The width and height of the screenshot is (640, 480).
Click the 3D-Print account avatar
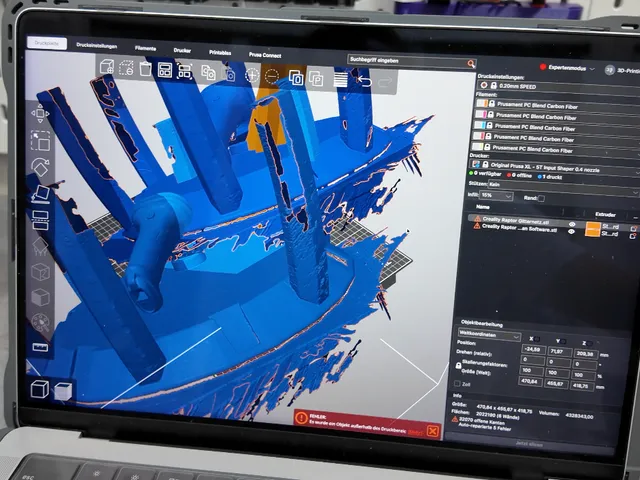(609, 70)
